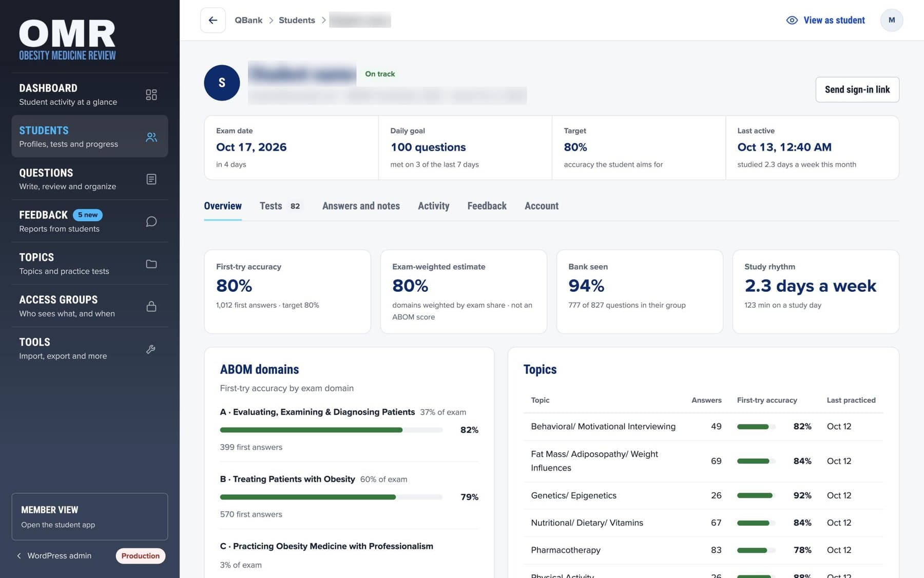
Task: Open the Feedback tab in student profile
Action: 487,206
